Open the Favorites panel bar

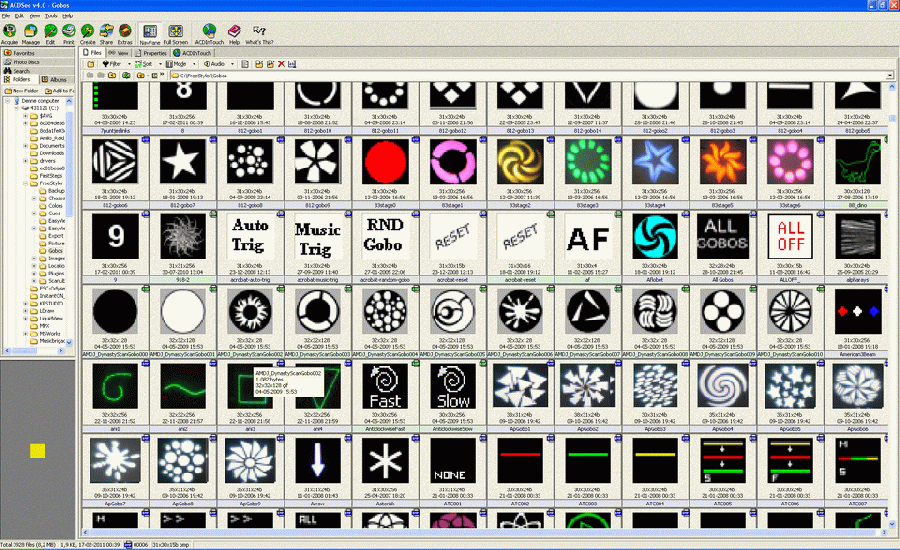[x=24, y=53]
